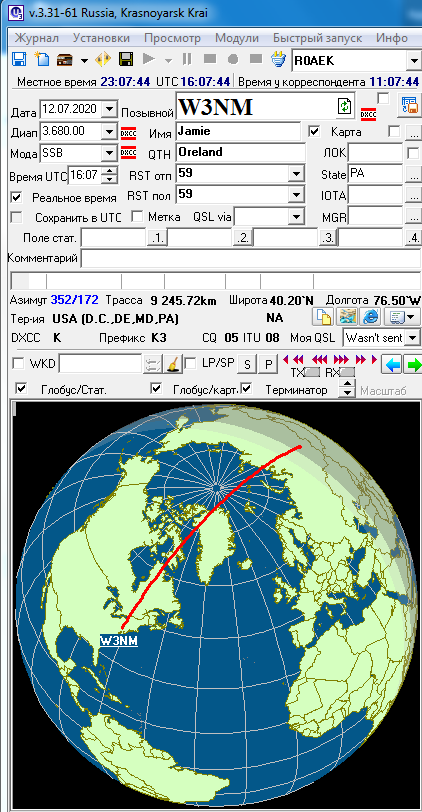Click the broom clear icon near WKD
The height and width of the screenshot is (812, 422).
click(x=173, y=364)
